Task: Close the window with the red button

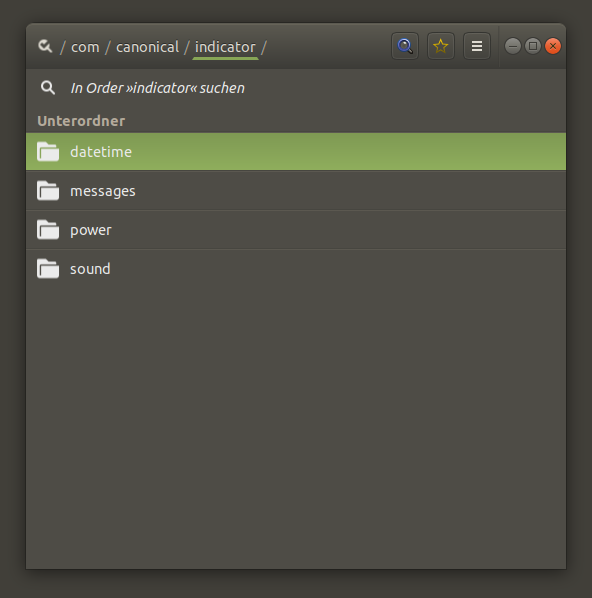Action: (553, 46)
